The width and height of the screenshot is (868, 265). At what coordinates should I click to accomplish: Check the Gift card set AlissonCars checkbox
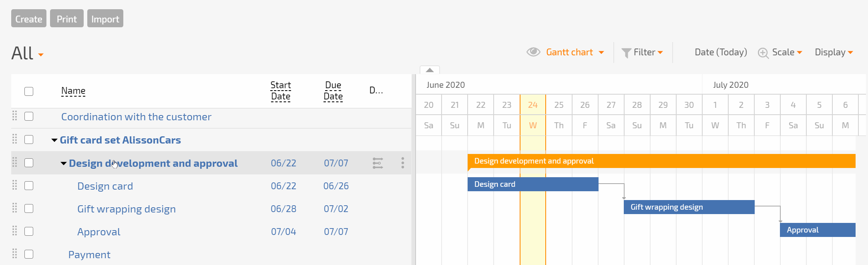click(x=29, y=140)
